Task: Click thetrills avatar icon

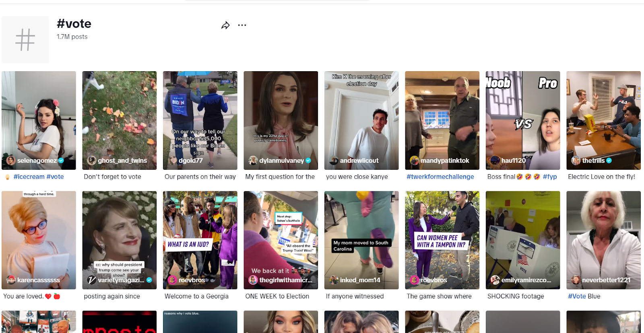Action: pos(576,160)
